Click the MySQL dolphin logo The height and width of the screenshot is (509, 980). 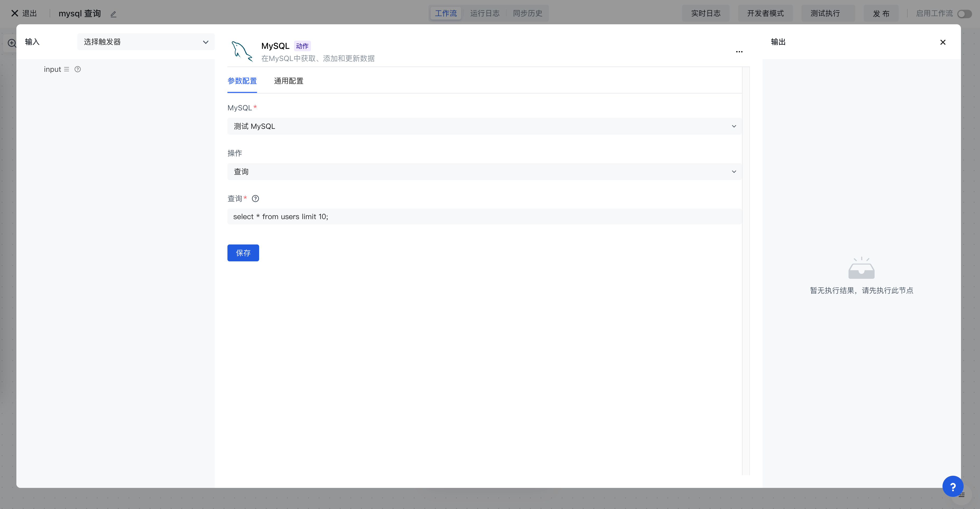242,51
